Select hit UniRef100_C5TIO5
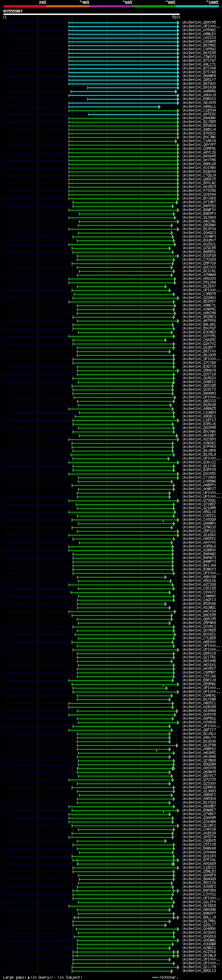222x980 pixels. (x=199, y=844)
